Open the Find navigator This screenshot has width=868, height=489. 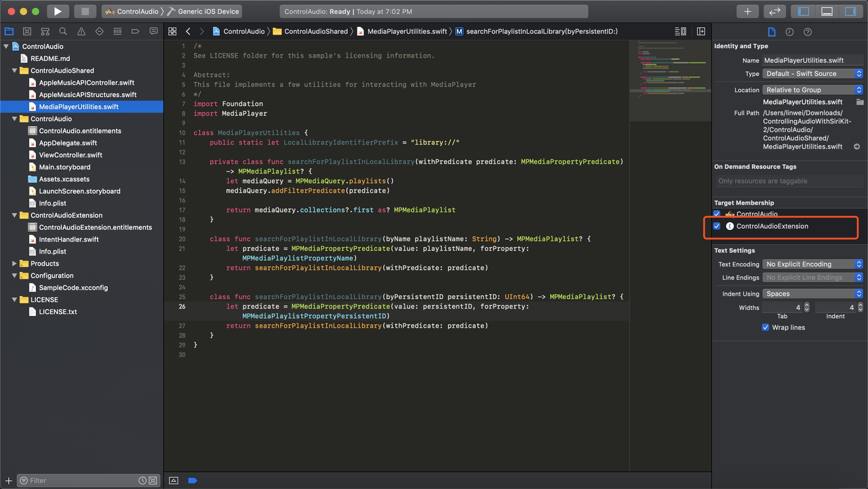pyautogui.click(x=63, y=31)
